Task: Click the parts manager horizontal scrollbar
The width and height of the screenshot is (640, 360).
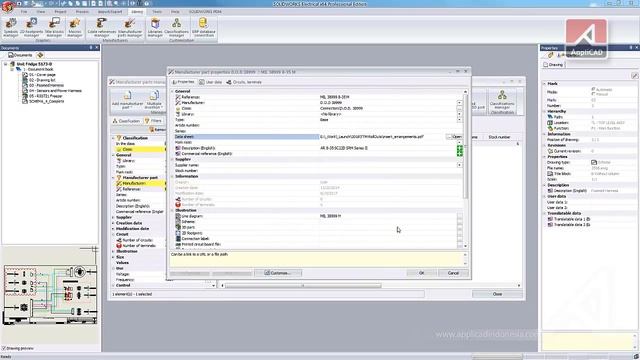Action: [302, 286]
